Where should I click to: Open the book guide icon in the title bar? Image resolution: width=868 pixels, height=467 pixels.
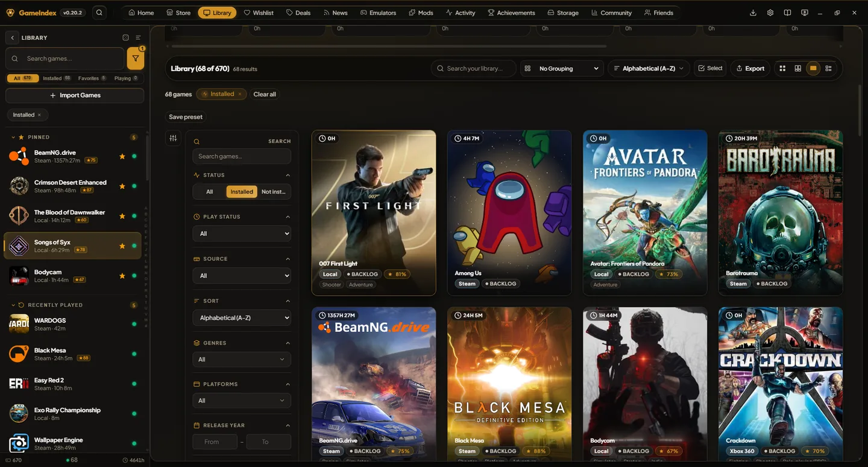tap(787, 13)
